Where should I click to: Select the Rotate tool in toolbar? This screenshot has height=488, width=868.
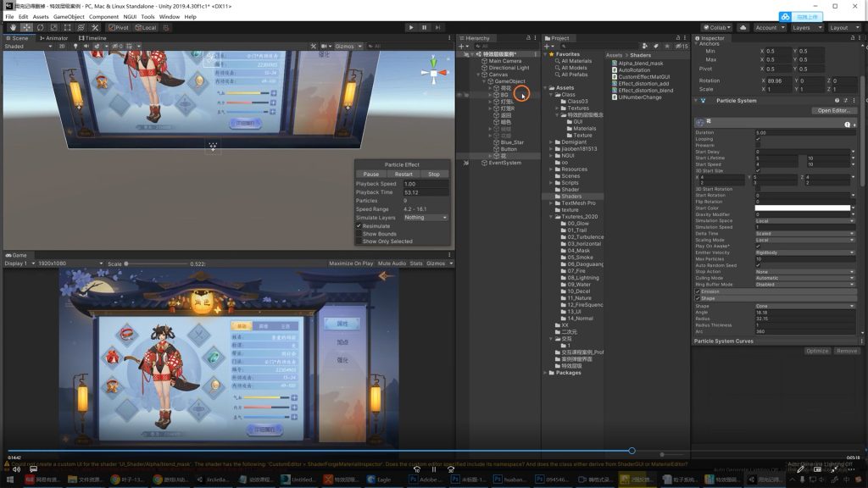coord(41,27)
